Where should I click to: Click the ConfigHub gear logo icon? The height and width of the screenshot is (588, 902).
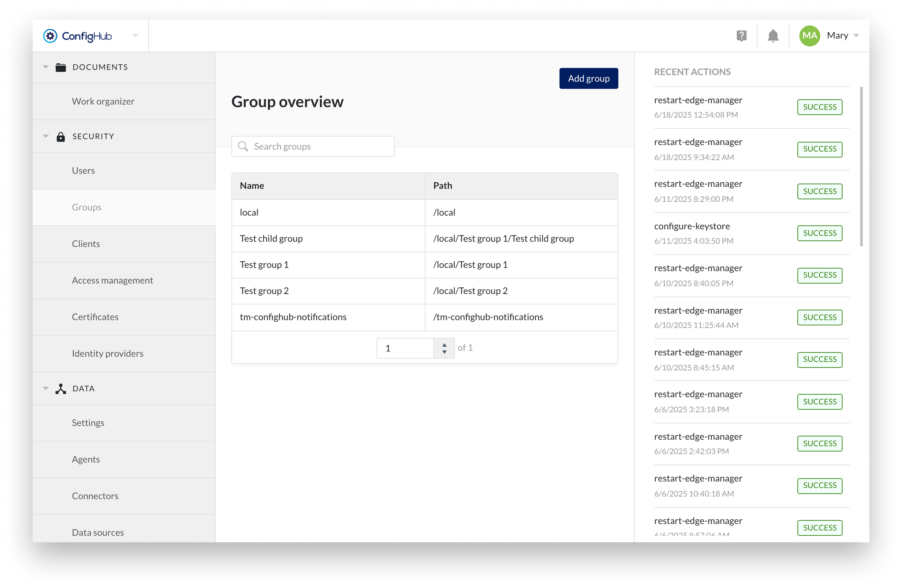click(50, 36)
